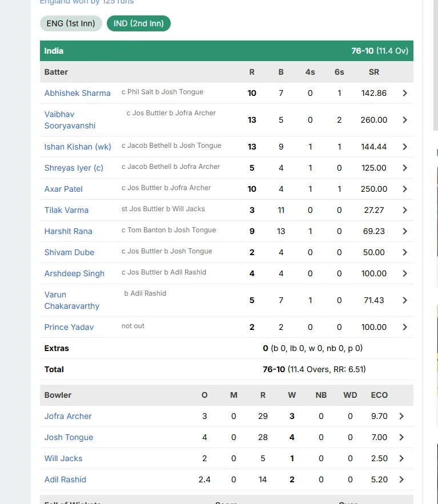The image size is (438, 504).
Task: Click chevron on Jofra Archer bowler row
Action: [401, 416]
